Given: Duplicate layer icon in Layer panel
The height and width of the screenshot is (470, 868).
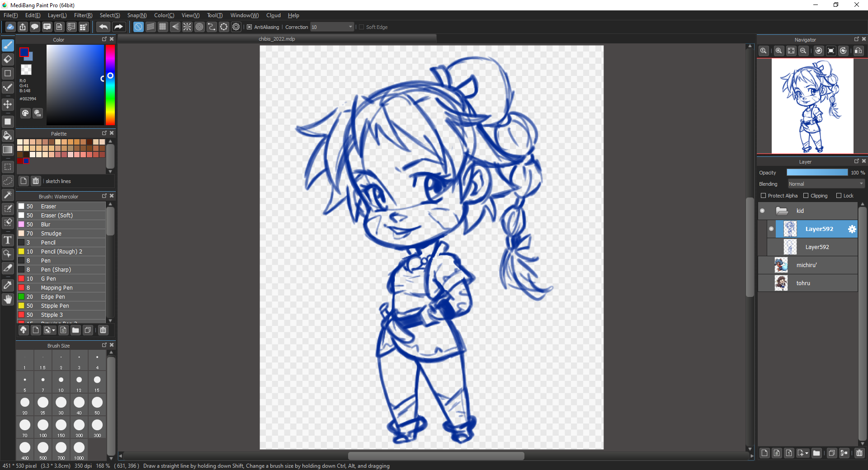Looking at the screenshot, I should 832,453.
